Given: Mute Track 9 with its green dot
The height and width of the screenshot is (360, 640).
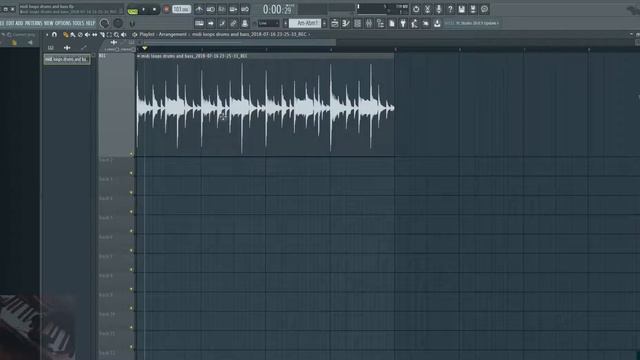Looking at the screenshot, I should 131,308.
